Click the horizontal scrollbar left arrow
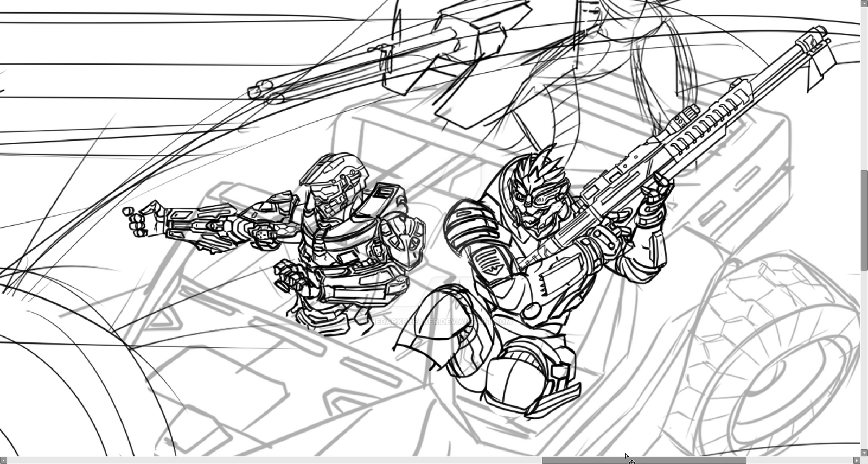868x464 pixels. click(4, 460)
